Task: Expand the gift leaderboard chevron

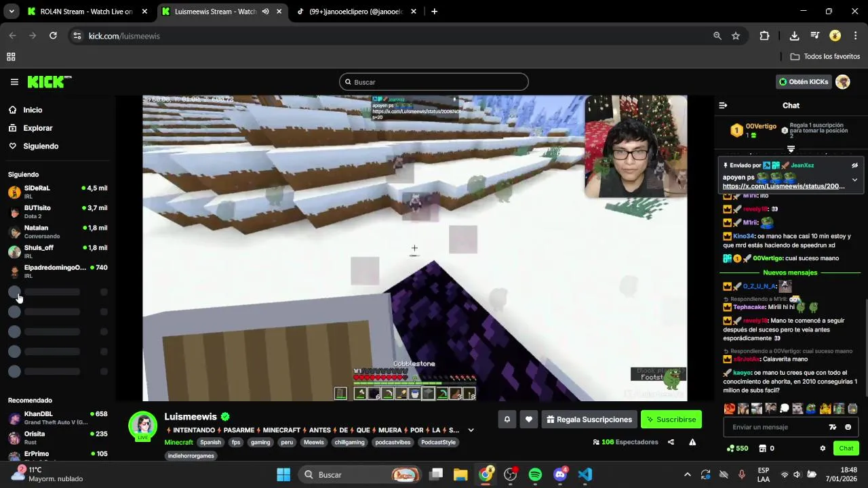Action: [x=791, y=148]
